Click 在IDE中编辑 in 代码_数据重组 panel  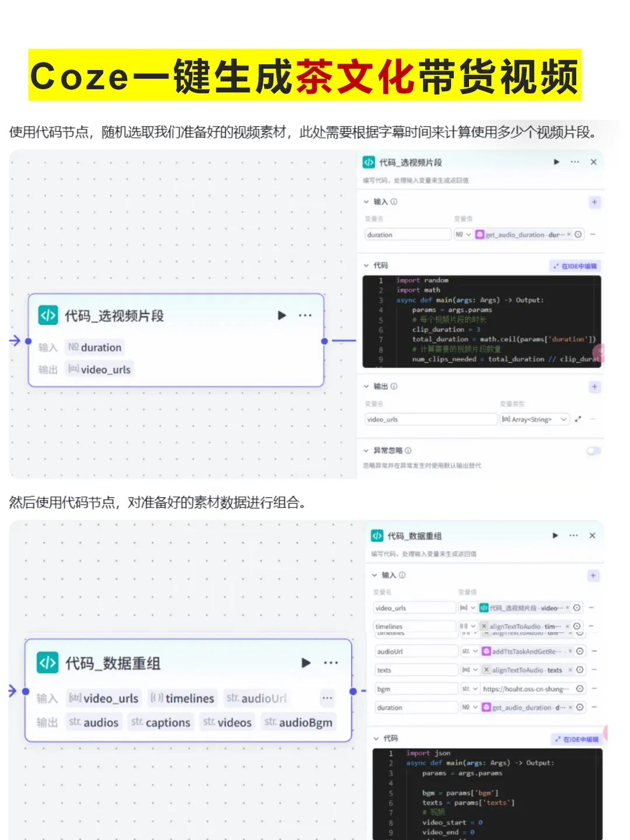(576, 739)
